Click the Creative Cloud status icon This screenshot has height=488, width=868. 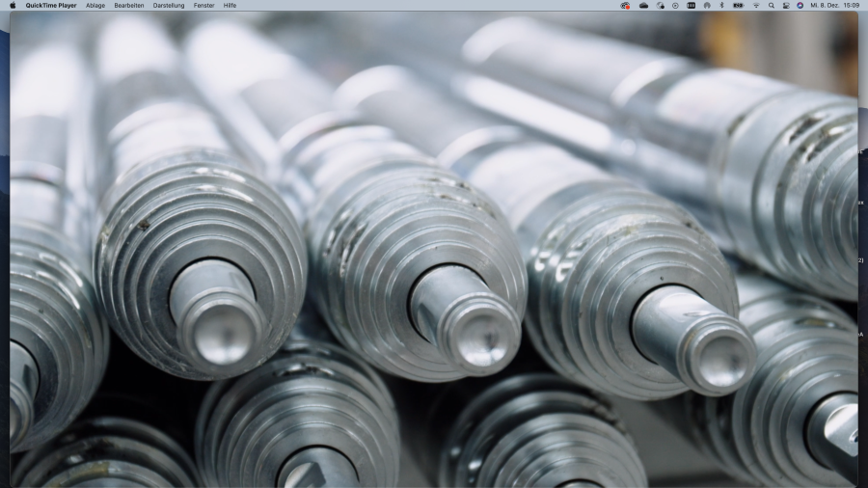[625, 5]
